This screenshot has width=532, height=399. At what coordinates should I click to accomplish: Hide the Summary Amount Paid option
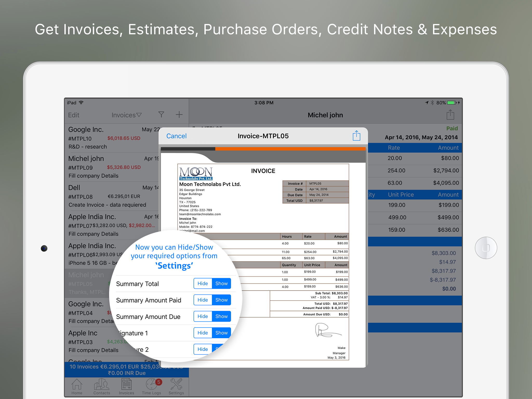click(203, 300)
